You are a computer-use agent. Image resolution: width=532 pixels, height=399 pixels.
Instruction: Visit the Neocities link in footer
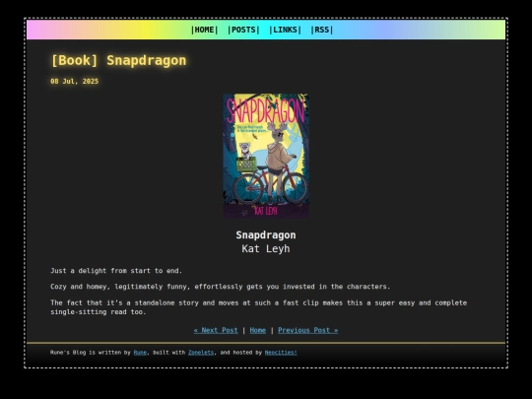tap(281, 353)
